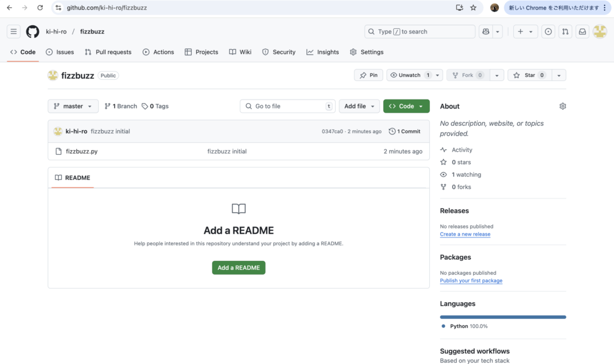Open the Insights tab
This screenshot has height=364, width=614.
click(323, 52)
